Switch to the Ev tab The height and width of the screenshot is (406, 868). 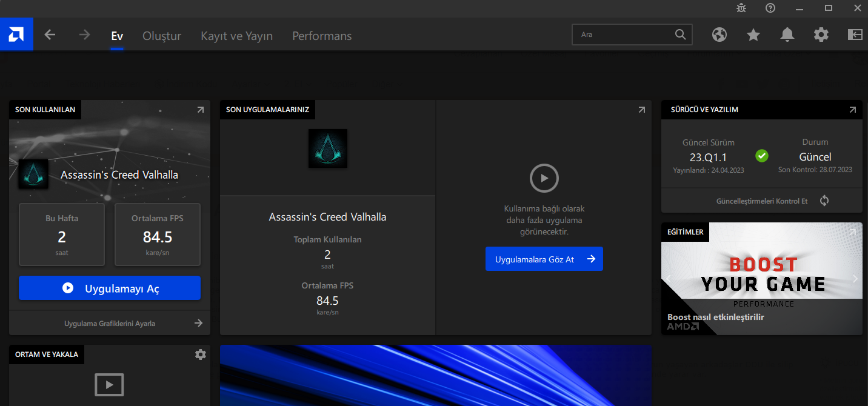click(117, 36)
